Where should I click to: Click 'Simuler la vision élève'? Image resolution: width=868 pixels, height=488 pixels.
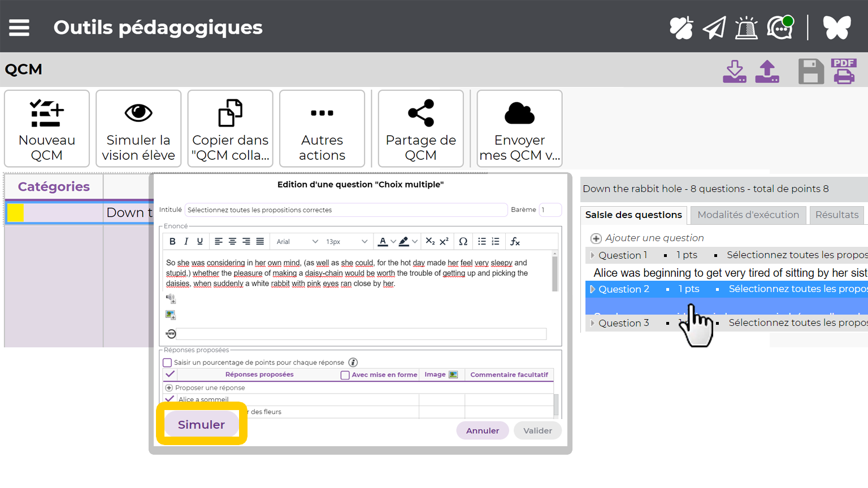point(138,129)
